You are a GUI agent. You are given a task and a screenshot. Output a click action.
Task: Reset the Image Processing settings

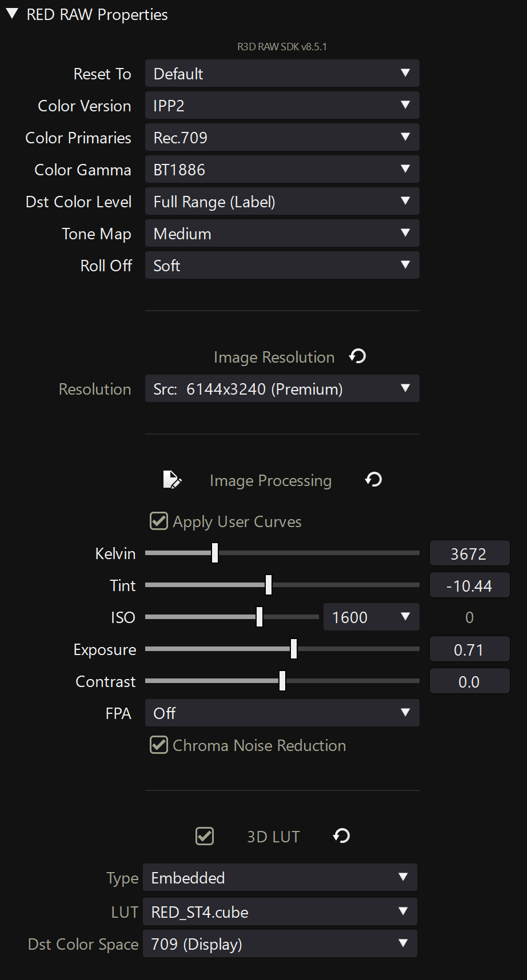tap(374, 480)
